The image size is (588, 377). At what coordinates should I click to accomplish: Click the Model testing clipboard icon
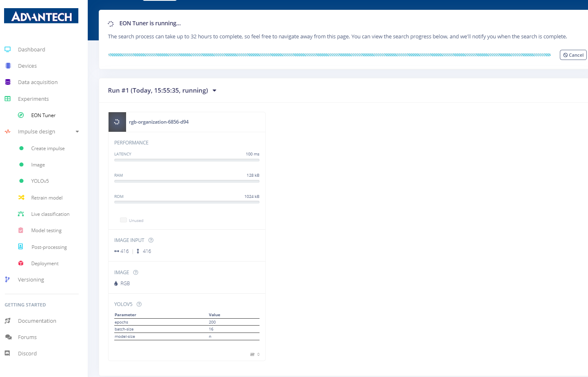coord(21,230)
